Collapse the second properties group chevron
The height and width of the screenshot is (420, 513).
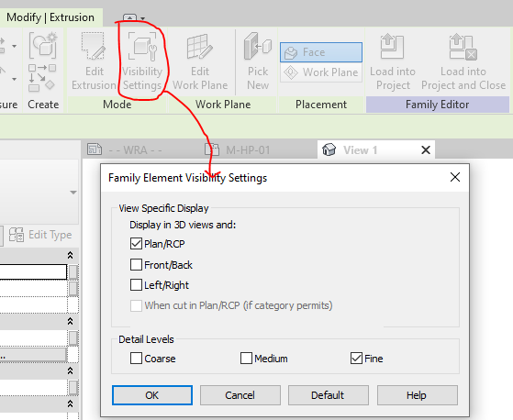click(70, 321)
